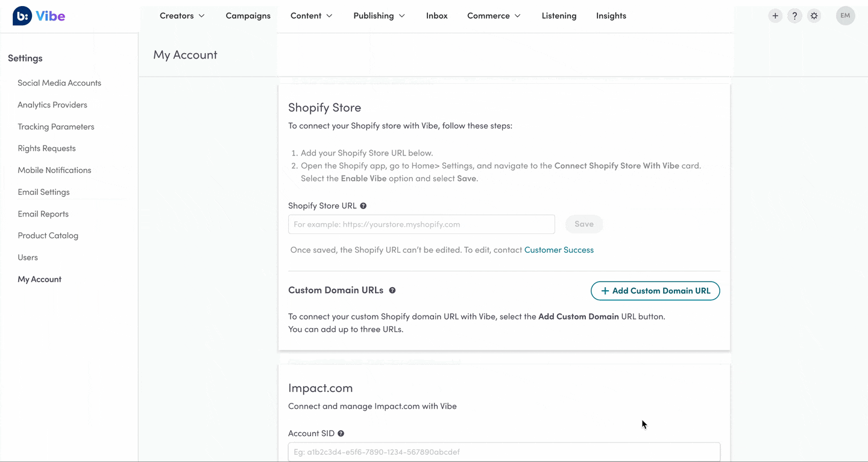
Task: Click info icon beside Custom Domain URLs
Action: click(x=392, y=291)
